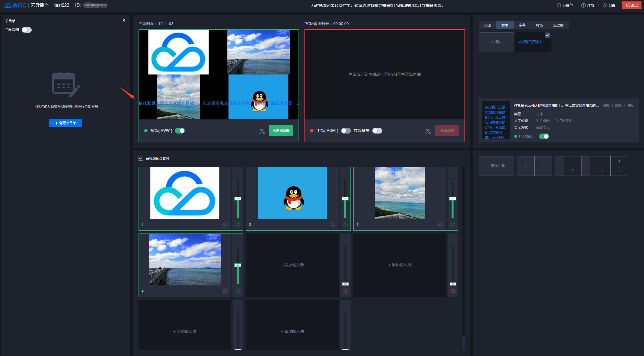The width and height of the screenshot is (644, 356).
Task: Switch to the 水印 tab
Action: 487,25
